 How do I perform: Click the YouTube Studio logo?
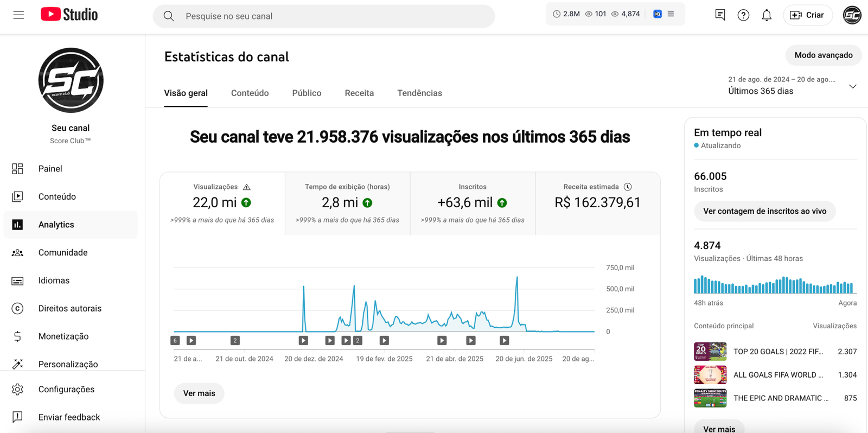click(69, 15)
